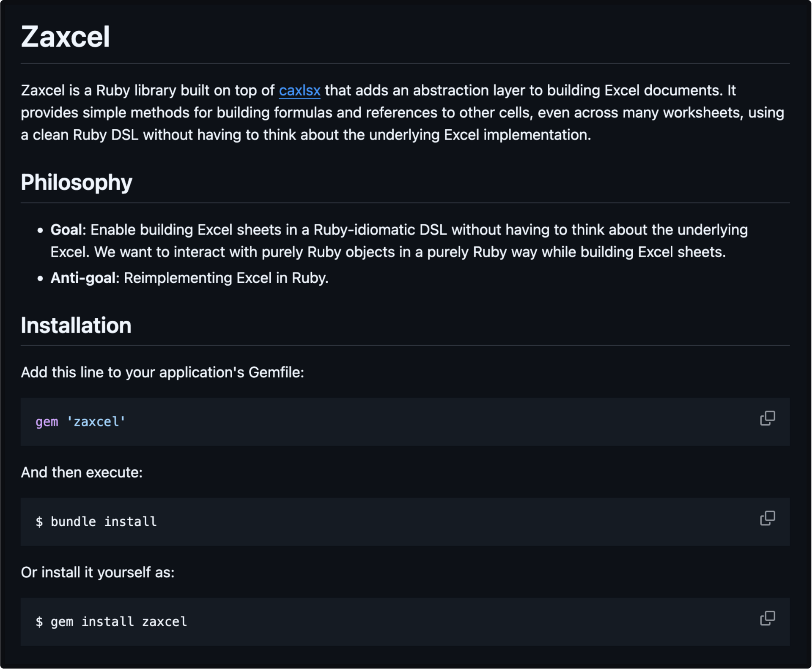Copy the bundle install command
This screenshot has height=669, width=812.
coord(767,518)
